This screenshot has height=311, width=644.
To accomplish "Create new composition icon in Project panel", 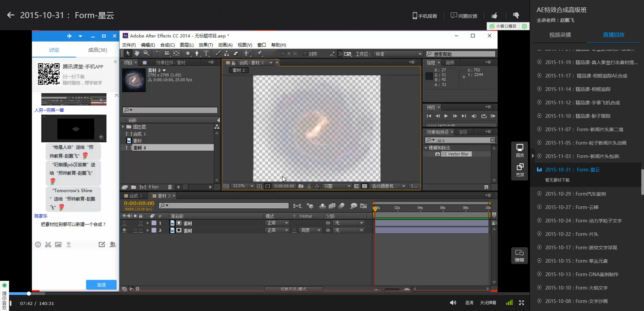I will click(x=143, y=187).
